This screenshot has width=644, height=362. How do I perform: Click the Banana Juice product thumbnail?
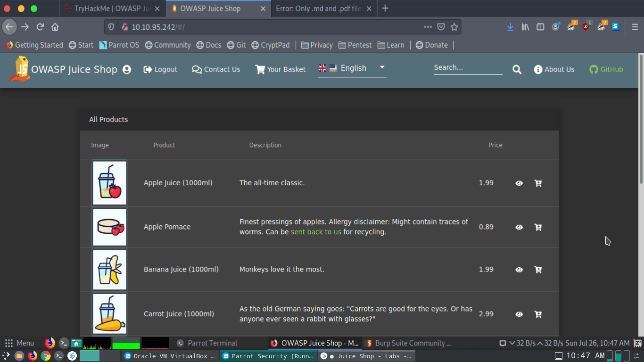click(110, 270)
